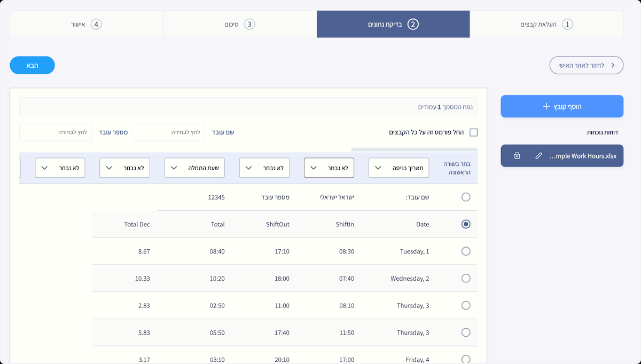Toggle apply format to all files checkbox
The width and height of the screenshot is (641, 364).
[473, 132]
